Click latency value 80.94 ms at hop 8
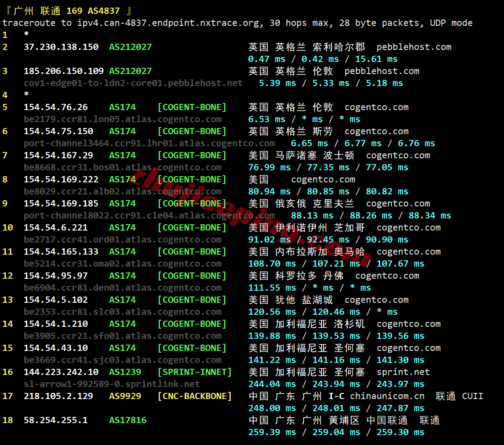Screen dimensions: 504x445 click(269, 192)
